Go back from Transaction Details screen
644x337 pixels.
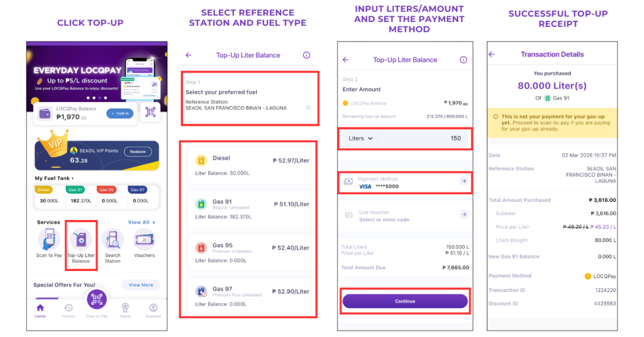492,55
